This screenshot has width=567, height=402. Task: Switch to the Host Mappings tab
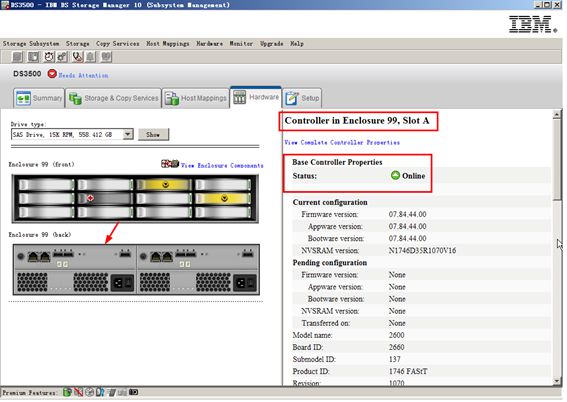click(196, 98)
